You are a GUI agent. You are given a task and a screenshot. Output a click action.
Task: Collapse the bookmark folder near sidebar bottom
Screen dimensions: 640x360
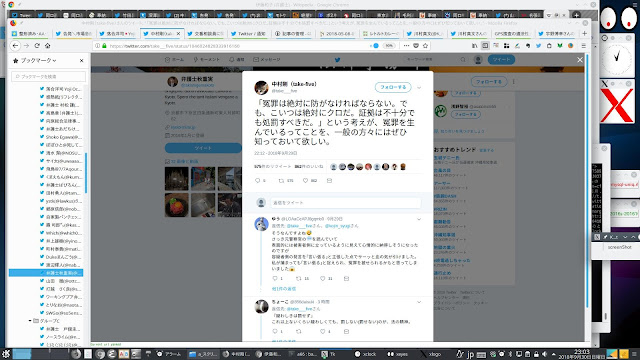click(x=30, y=321)
